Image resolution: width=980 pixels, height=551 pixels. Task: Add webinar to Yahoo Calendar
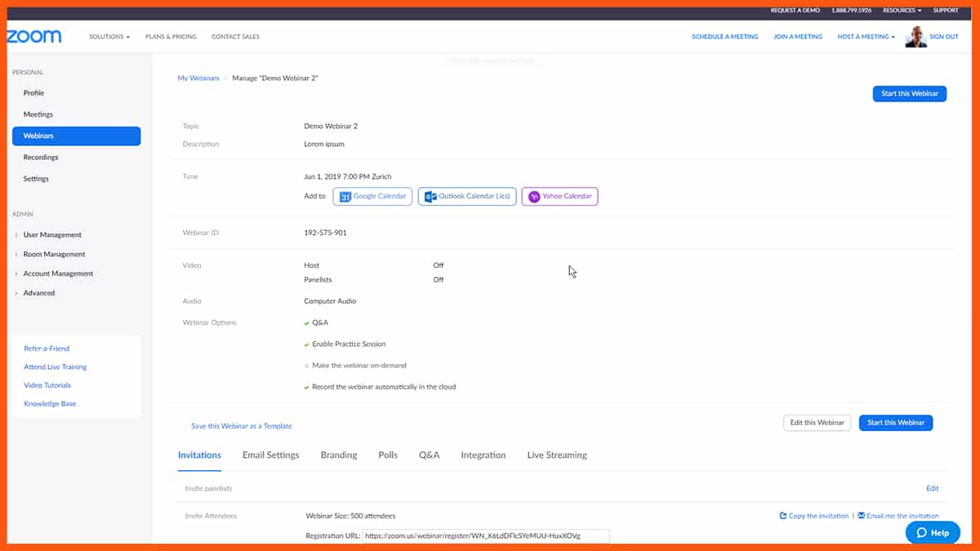tap(559, 196)
